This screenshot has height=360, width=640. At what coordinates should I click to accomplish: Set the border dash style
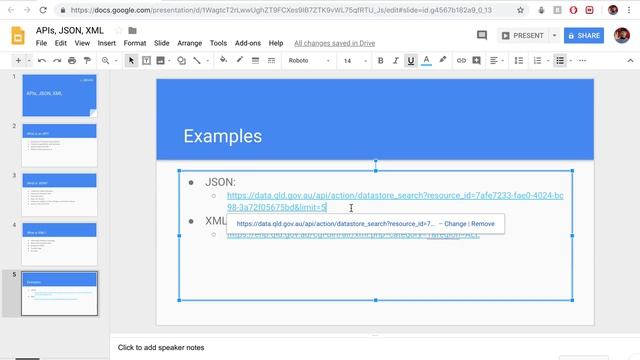tap(271, 61)
